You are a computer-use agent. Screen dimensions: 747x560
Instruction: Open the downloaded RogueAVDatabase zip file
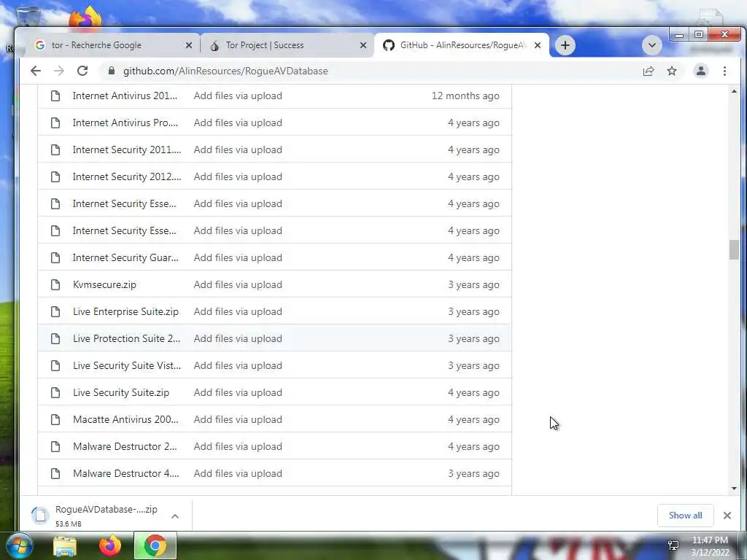coord(107,510)
